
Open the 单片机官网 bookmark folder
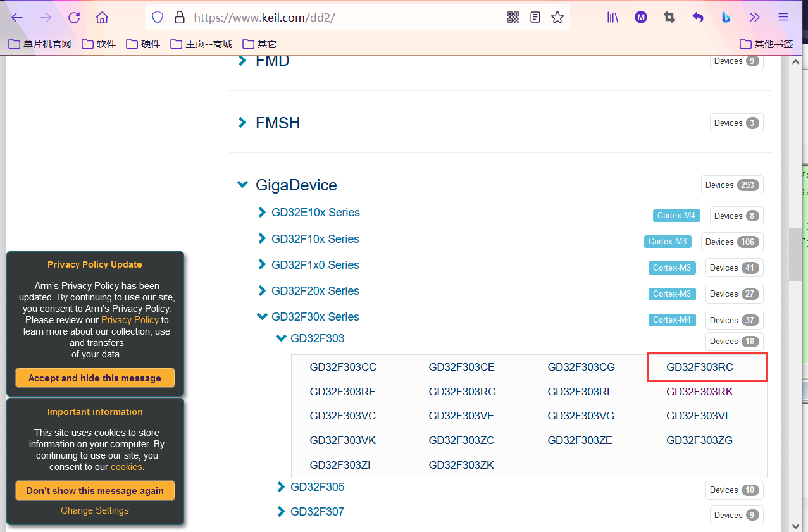40,44
